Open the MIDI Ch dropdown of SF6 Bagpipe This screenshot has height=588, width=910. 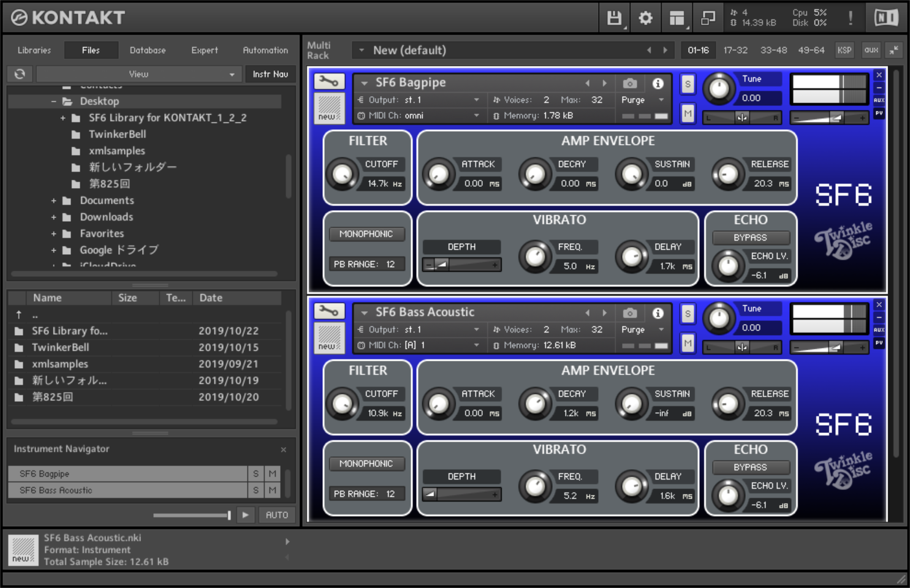[419, 116]
